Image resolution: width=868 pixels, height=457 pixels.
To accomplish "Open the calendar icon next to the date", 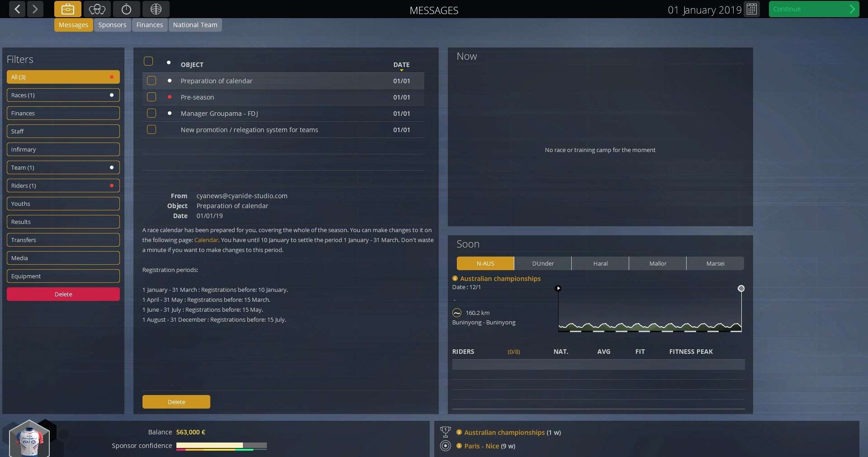I will [751, 9].
